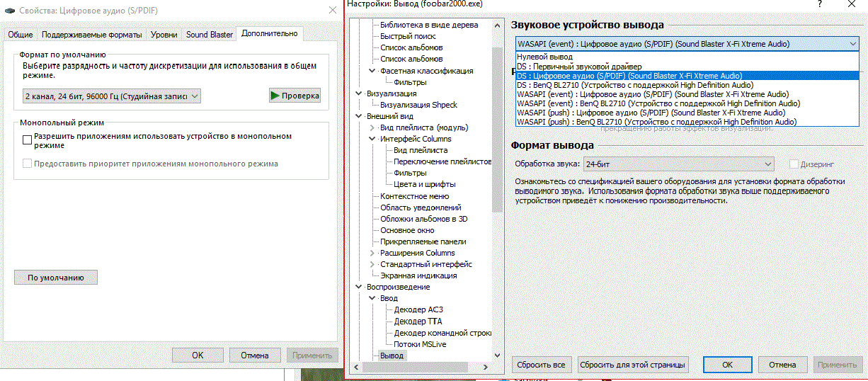Collapse the Визуализация tree node
This screenshot has height=381, width=868.
tap(359, 93)
